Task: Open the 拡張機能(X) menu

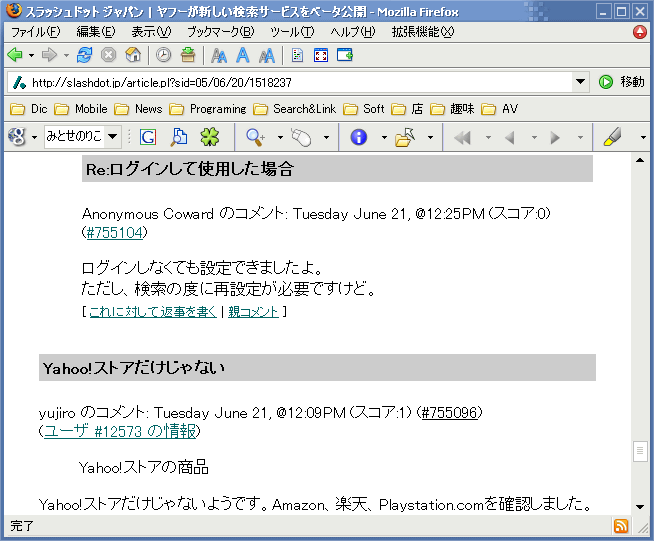Action: pyautogui.click(x=423, y=32)
